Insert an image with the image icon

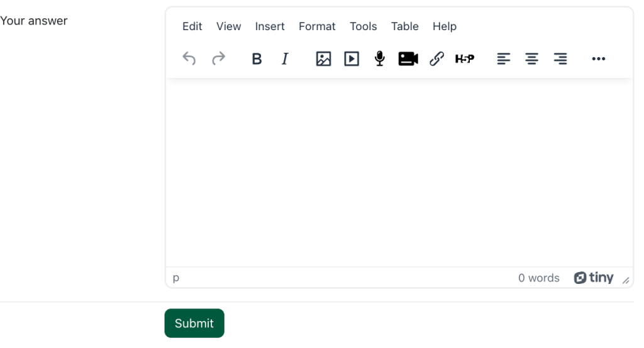point(323,59)
